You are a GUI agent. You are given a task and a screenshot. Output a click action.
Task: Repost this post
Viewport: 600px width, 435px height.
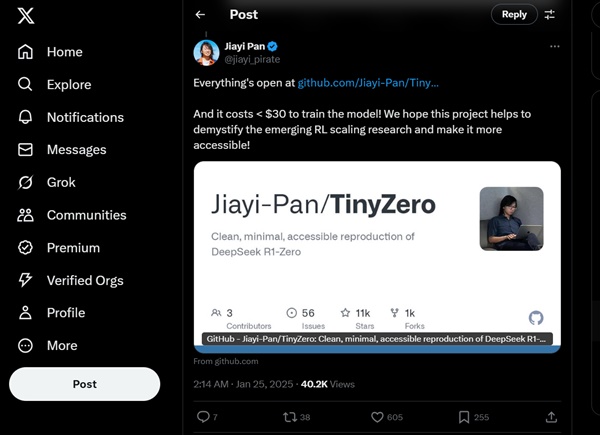tap(292, 416)
